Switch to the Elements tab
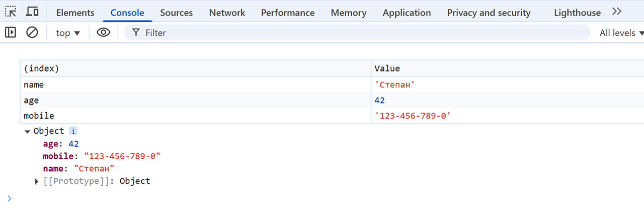Viewport: 644px width, 211px height. 75,13
